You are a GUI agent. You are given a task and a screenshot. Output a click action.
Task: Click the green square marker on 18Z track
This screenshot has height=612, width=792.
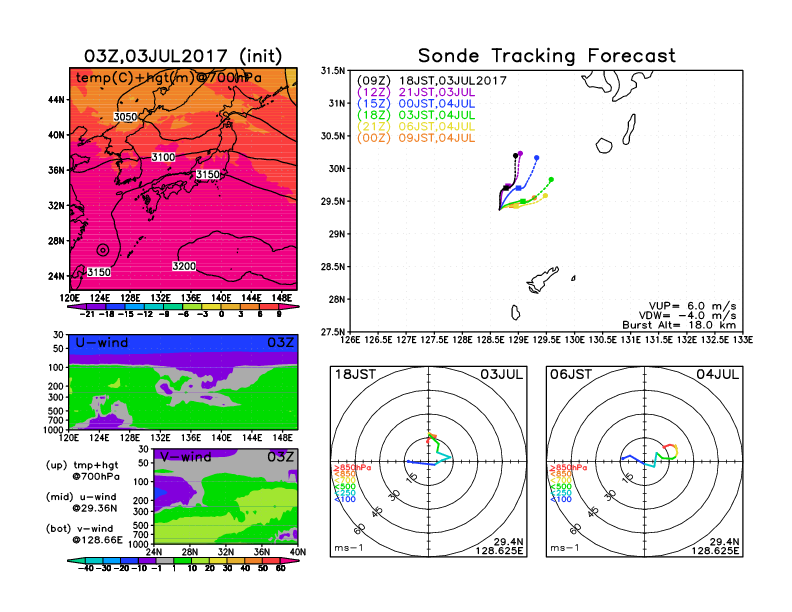coord(523,201)
